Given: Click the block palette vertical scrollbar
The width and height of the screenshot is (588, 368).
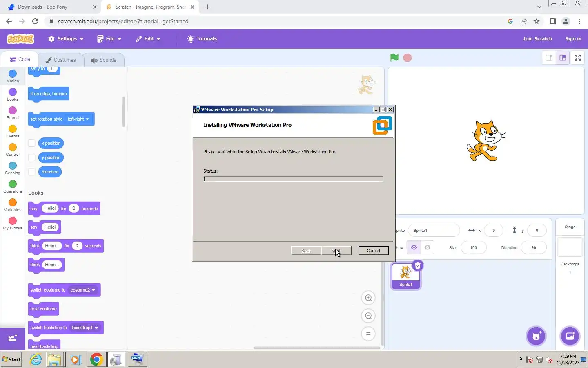Looking at the screenshot, I should pos(124,112).
